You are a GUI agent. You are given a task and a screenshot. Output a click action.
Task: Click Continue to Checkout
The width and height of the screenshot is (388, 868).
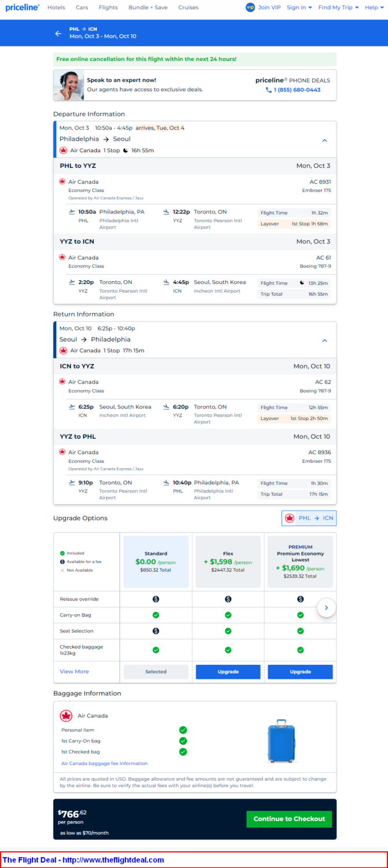tap(289, 819)
